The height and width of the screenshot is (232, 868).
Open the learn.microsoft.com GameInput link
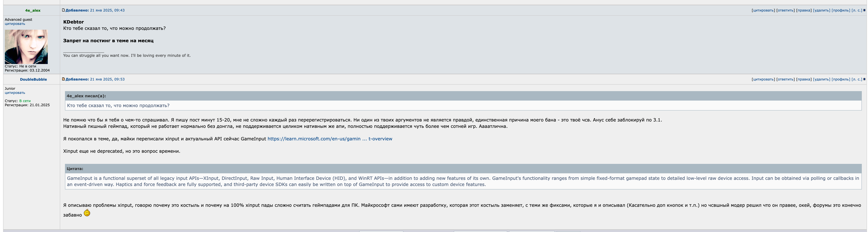pyautogui.click(x=329, y=139)
